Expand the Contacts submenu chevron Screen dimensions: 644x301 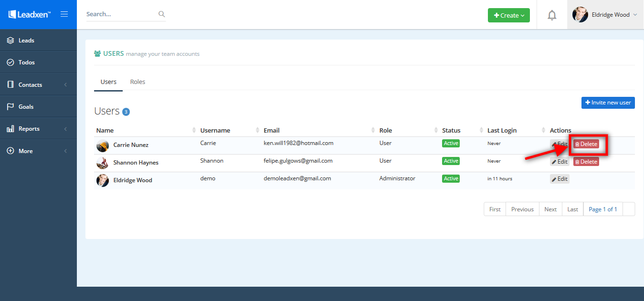(x=65, y=85)
